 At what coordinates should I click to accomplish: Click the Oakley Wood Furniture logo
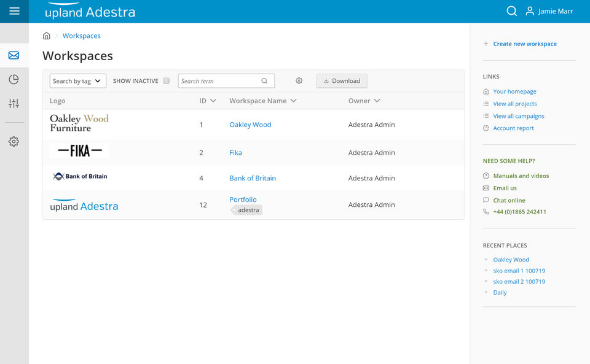tap(79, 123)
